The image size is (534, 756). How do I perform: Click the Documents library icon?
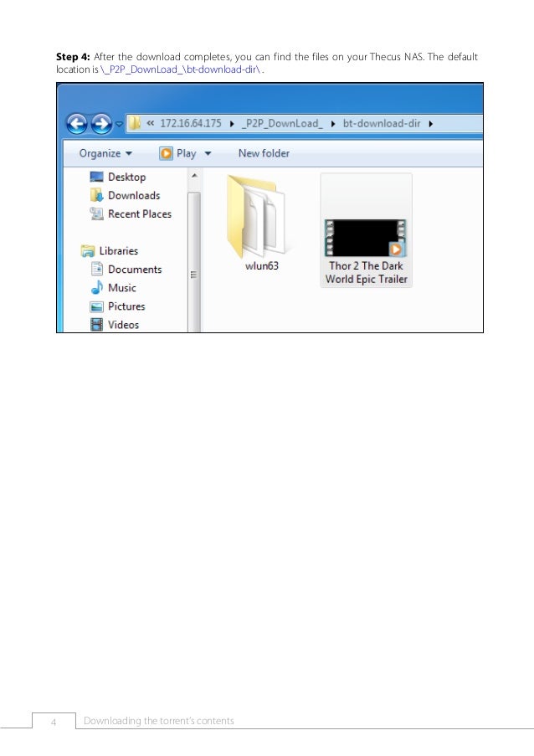click(x=97, y=269)
